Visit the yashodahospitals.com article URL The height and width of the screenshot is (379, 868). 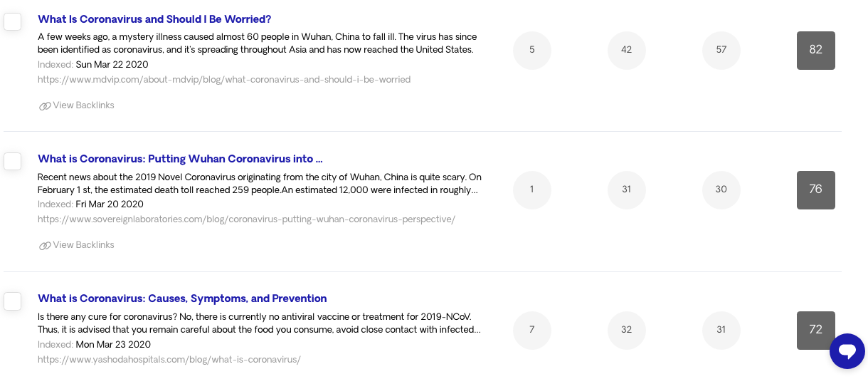[x=169, y=360]
